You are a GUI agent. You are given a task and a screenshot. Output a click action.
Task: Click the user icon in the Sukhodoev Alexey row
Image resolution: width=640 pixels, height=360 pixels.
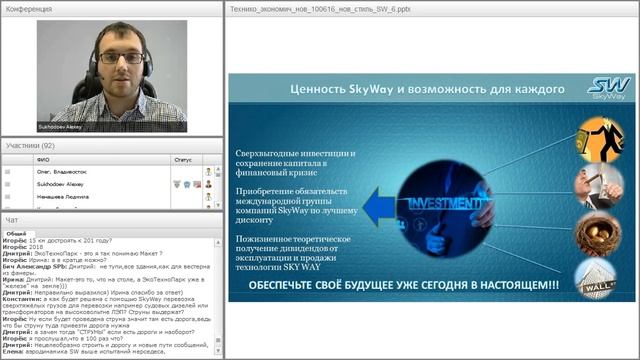click(x=209, y=184)
